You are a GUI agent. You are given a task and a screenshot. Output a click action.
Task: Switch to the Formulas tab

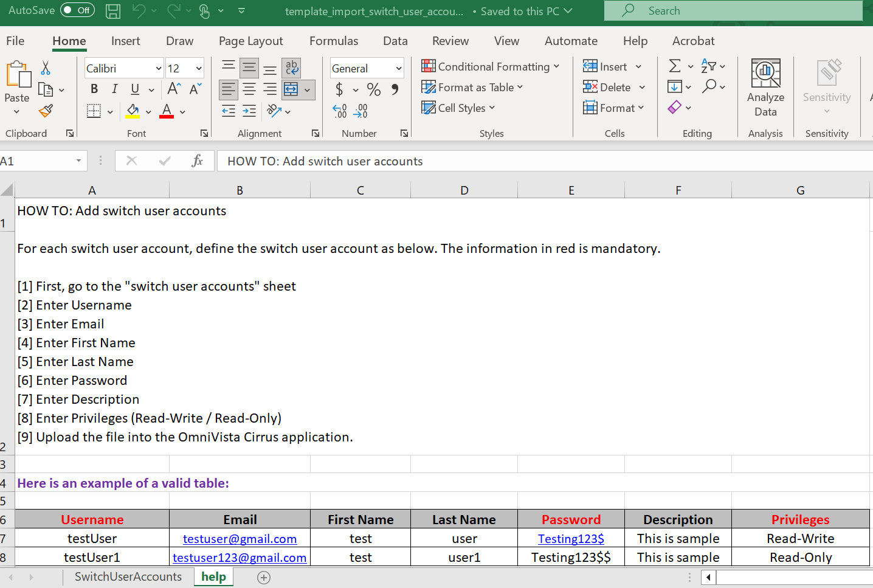[334, 41]
